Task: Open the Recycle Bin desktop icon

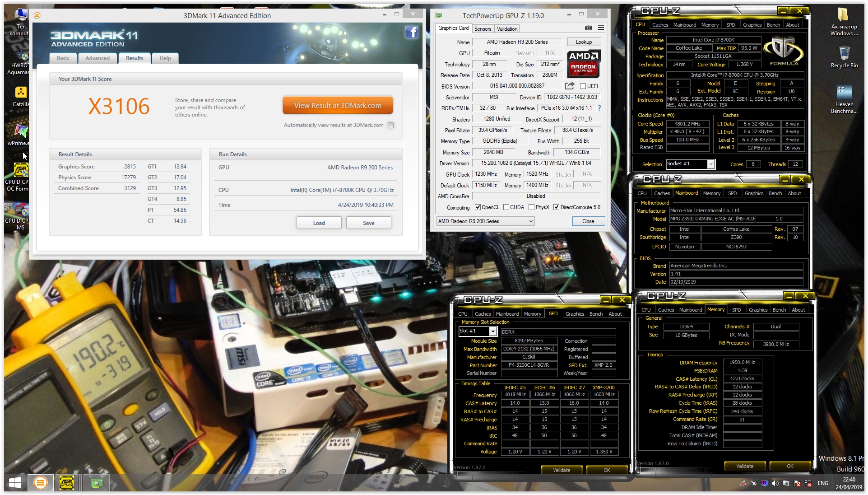Action: point(844,57)
